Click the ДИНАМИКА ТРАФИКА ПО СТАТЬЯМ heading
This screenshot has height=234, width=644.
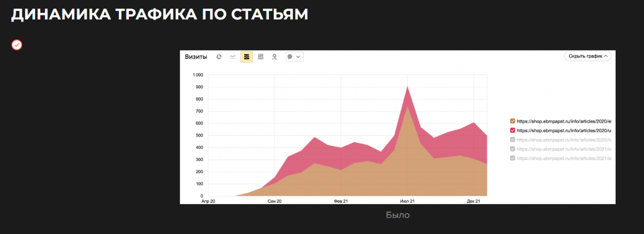click(x=160, y=14)
